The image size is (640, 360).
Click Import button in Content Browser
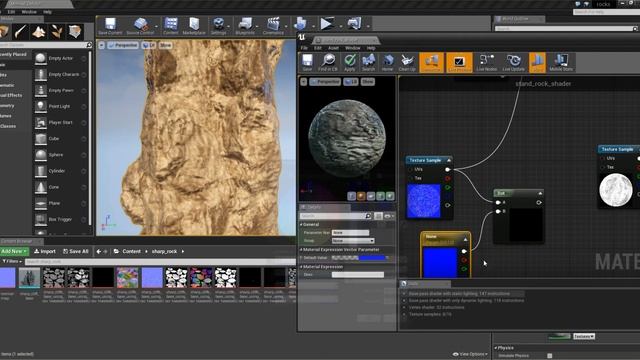45,251
